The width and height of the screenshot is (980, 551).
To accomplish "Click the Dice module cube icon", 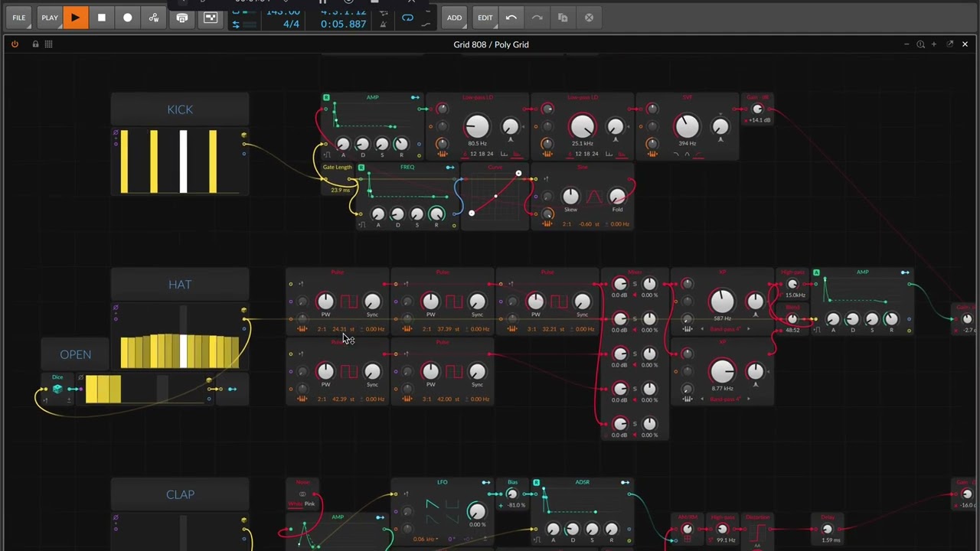I will tap(57, 389).
